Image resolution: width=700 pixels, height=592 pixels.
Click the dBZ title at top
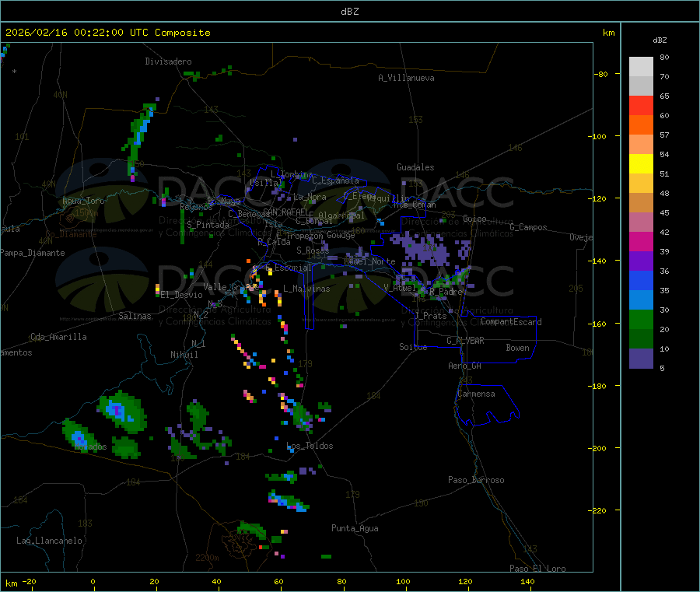coord(349,12)
